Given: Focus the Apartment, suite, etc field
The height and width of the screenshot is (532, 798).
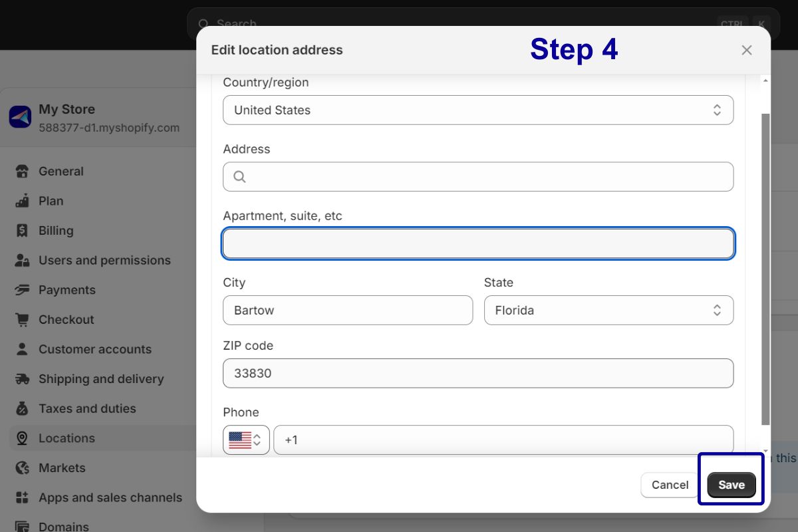Looking at the screenshot, I should pyautogui.click(x=478, y=243).
